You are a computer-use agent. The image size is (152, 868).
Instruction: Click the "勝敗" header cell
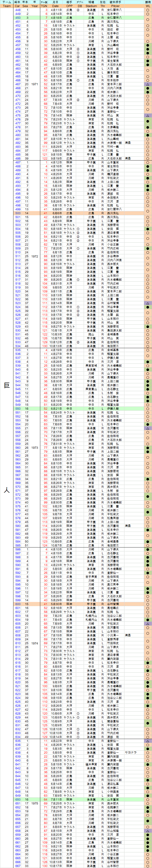[x=148, y=2]
